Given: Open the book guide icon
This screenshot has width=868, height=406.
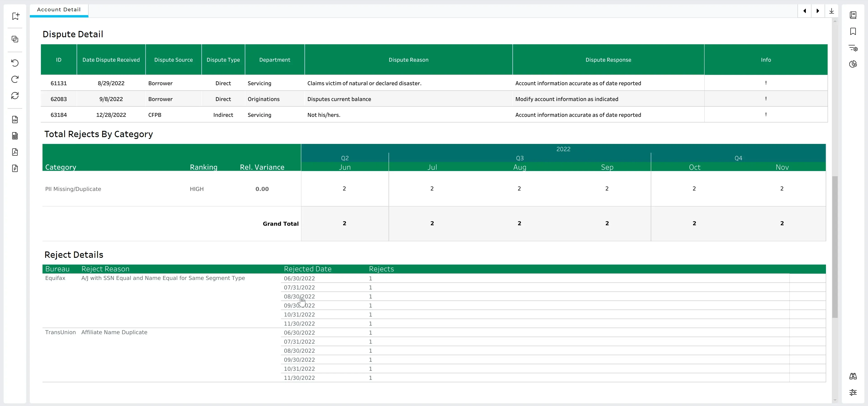Looking at the screenshot, I should click(x=853, y=15).
